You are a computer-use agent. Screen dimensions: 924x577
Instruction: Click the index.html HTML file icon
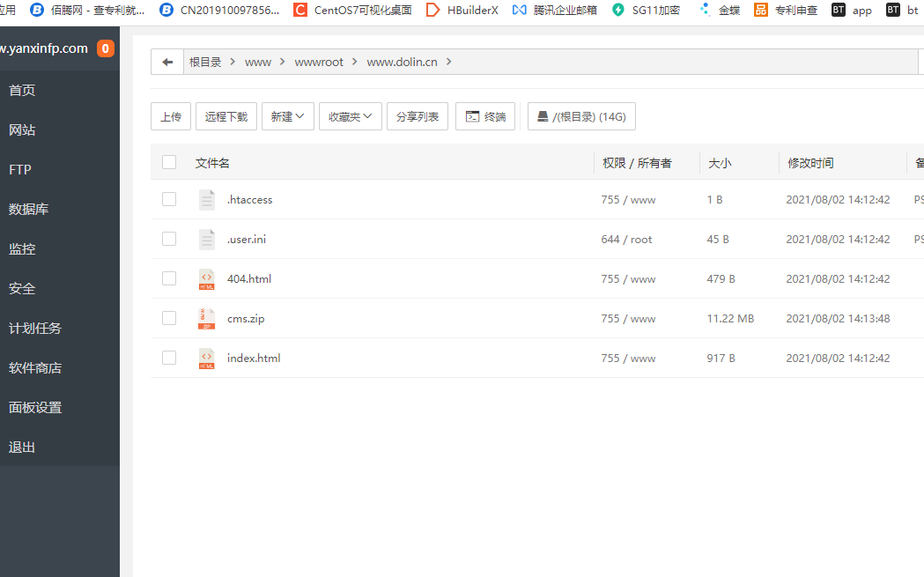207,358
